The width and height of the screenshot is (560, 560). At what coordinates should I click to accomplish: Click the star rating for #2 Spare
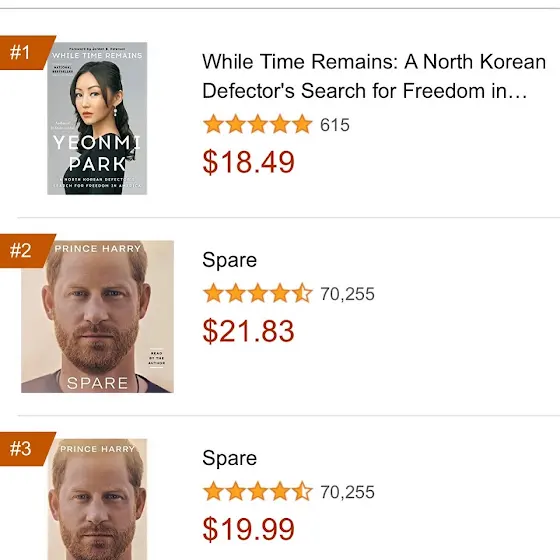tap(258, 293)
